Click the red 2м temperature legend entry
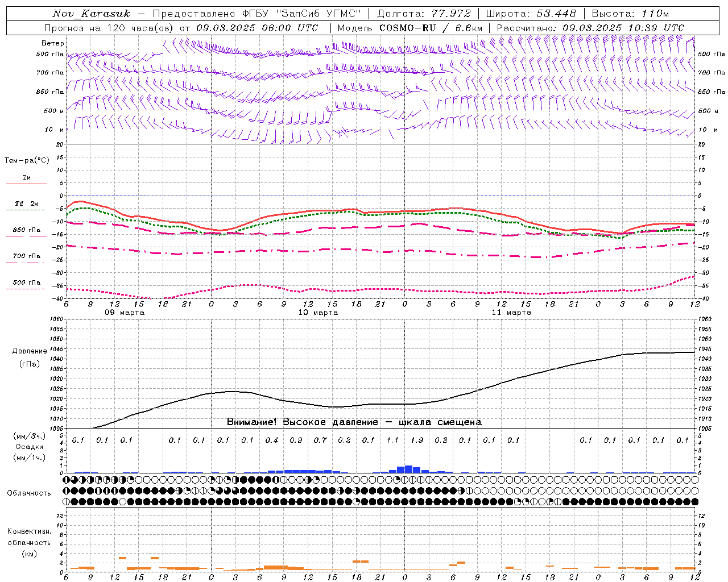The width and height of the screenshot is (728, 582). [x=27, y=178]
